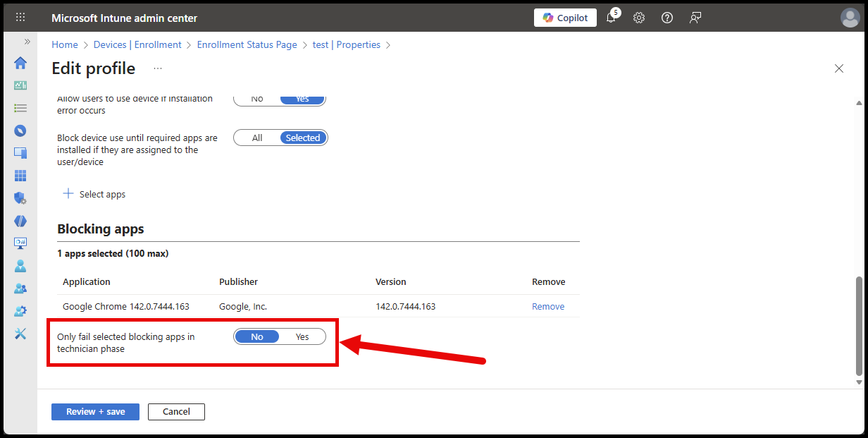Click the Microsoft Intune admin center title
Viewport: 868px width, 438px height.
coord(125,18)
